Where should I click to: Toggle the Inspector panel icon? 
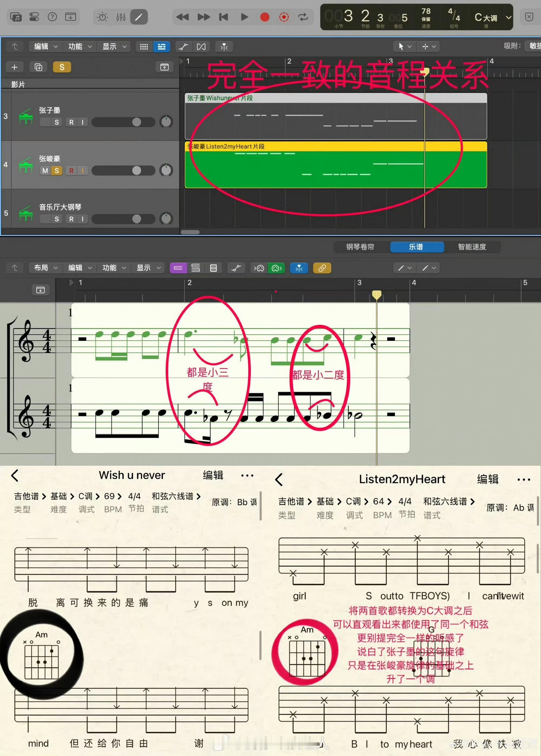click(34, 17)
